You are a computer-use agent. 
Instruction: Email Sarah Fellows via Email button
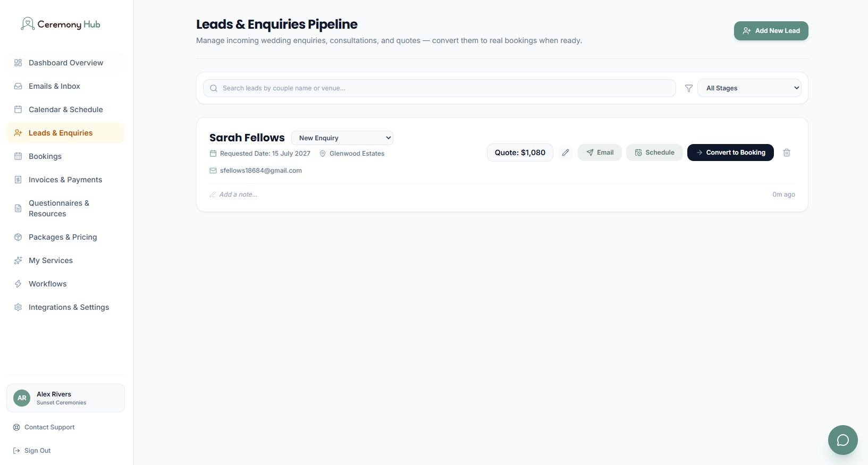(x=600, y=153)
